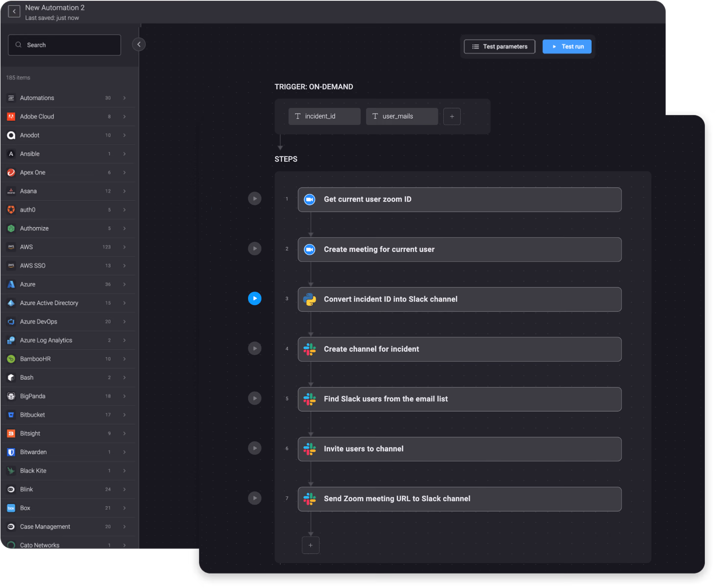Run step 5 Find Slack users play button
Viewport: 716px width, 588px height.
click(255, 399)
